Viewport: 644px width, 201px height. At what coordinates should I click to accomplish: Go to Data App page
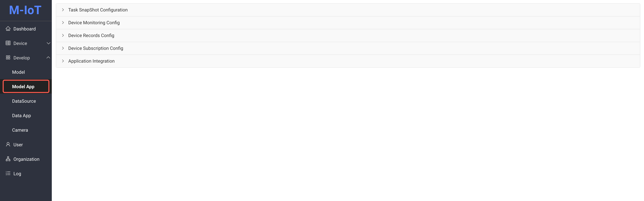[x=22, y=116]
